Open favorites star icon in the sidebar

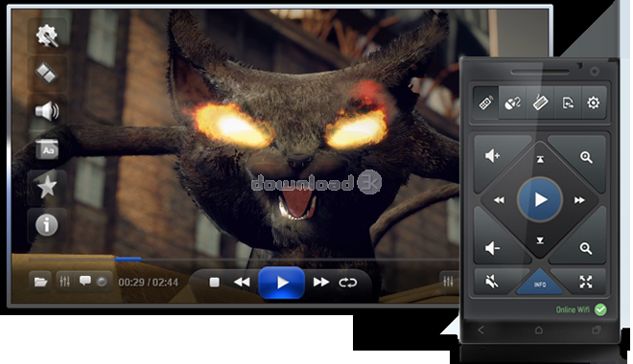coord(47,187)
